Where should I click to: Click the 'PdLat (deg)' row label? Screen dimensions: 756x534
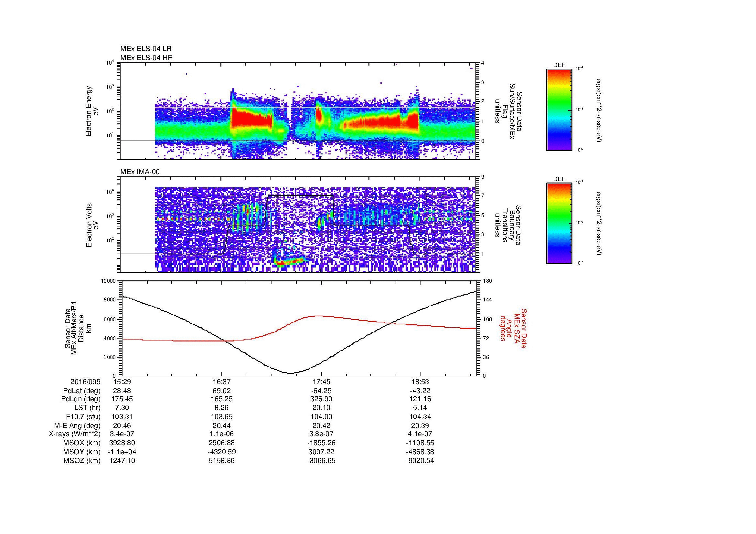pos(82,391)
